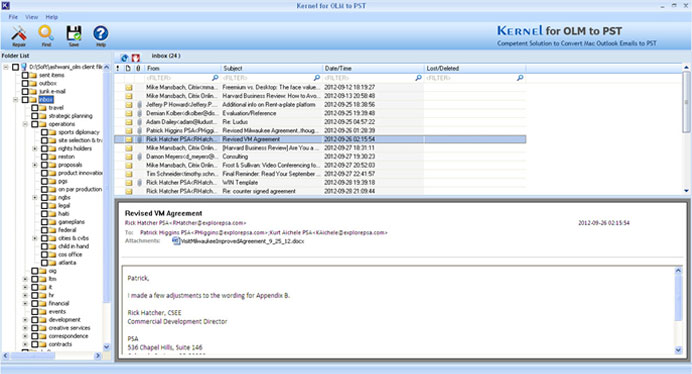The image size is (692, 374).
Task: Check the sent items folder checkbox
Action: [x=25, y=75]
